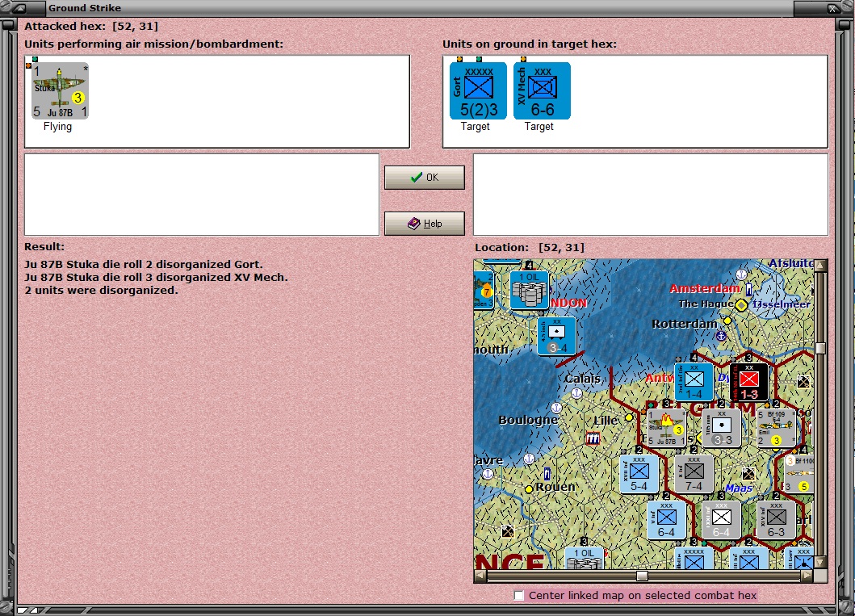Click the map's horizontal scrollbar left arrow
This screenshot has height=616, width=855.
(x=480, y=576)
